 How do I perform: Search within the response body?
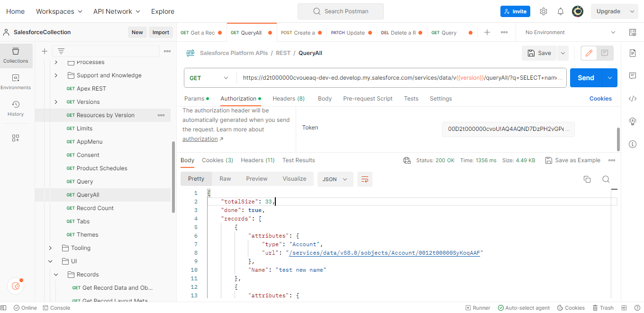click(606, 179)
